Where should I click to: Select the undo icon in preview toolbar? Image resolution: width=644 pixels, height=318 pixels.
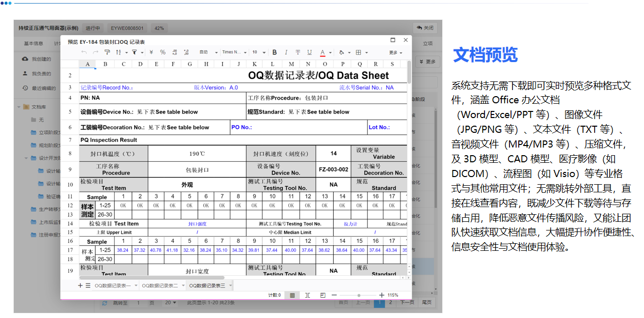[x=85, y=52]
